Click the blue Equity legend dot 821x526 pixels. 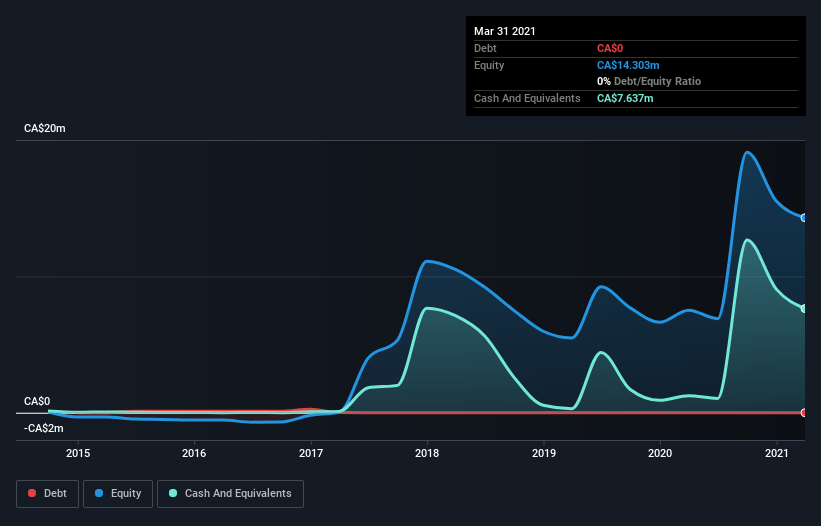click(x=99, y=493)
